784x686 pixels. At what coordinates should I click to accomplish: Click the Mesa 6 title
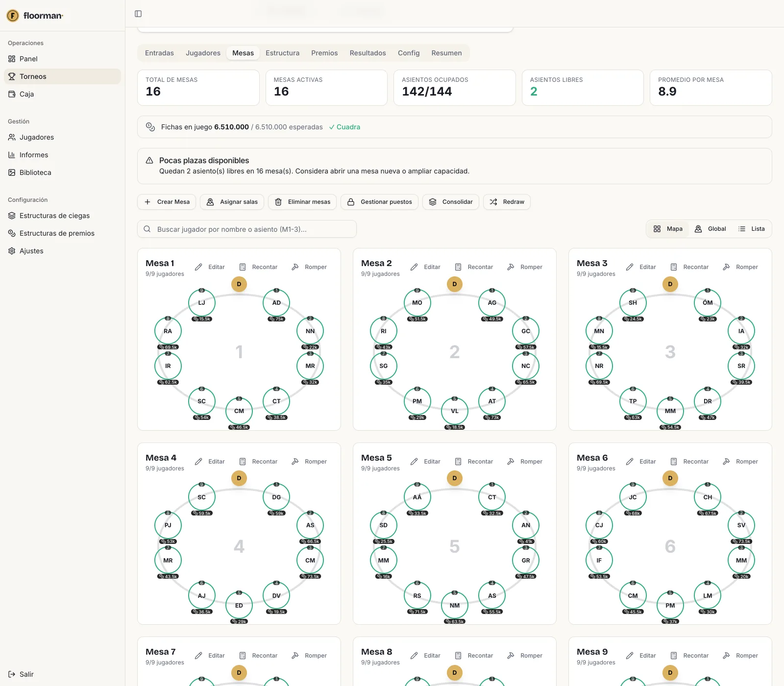(592, 458)
